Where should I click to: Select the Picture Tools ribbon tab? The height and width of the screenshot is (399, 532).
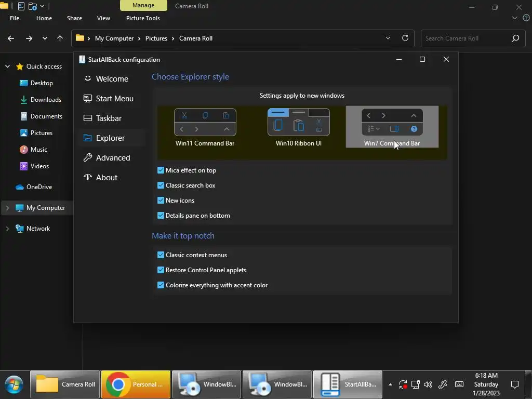click(x=143, y=18)
